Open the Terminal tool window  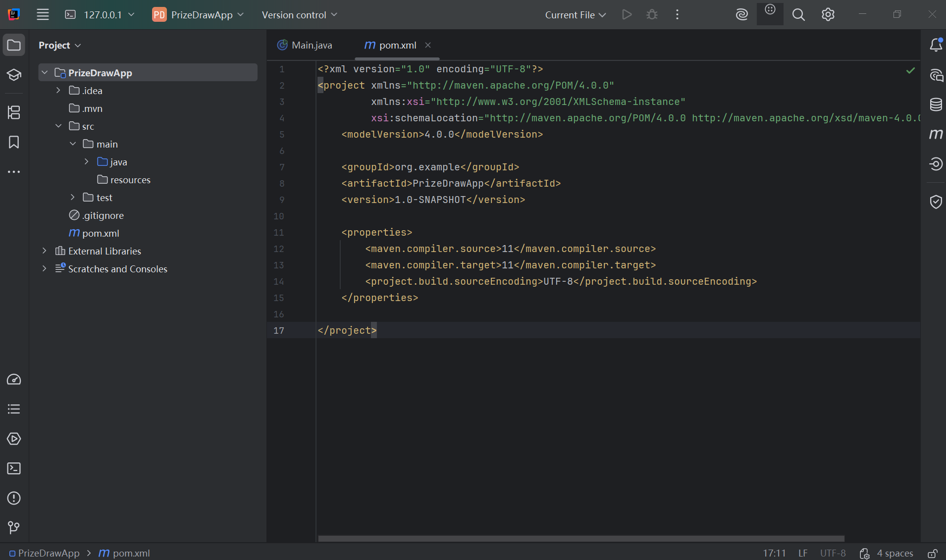(x=14, y=468)
